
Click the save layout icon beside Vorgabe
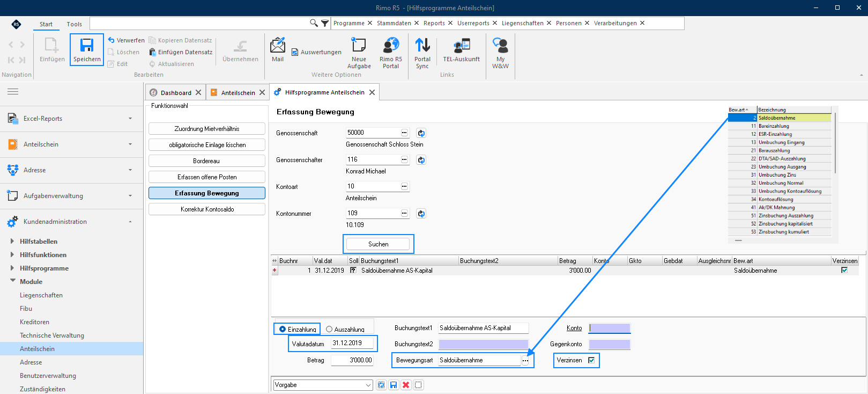(394, 385)
